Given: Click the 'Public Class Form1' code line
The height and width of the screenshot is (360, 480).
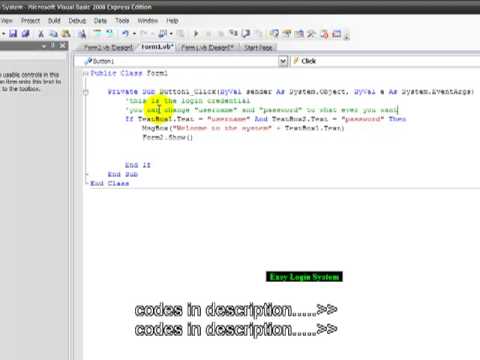Looking at the screenshot, I should click(129, 73).
